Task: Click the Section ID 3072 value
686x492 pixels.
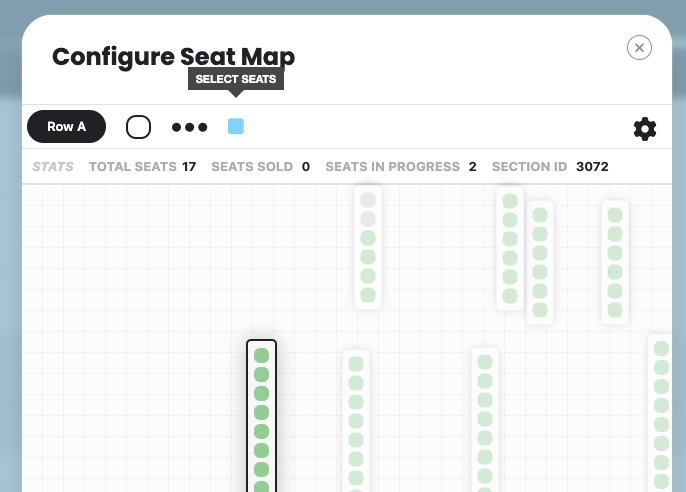Action: (592, 167)
